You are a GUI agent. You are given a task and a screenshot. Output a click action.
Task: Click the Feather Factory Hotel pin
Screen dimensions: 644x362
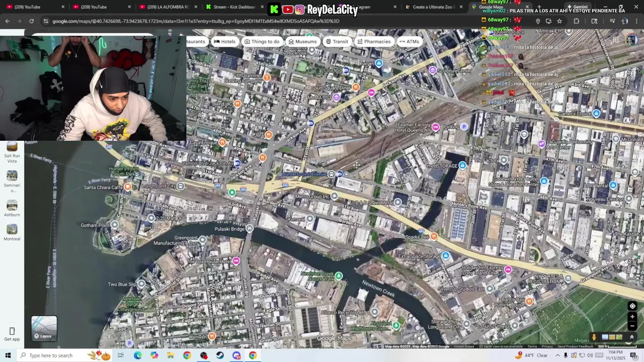pos(436,127)
